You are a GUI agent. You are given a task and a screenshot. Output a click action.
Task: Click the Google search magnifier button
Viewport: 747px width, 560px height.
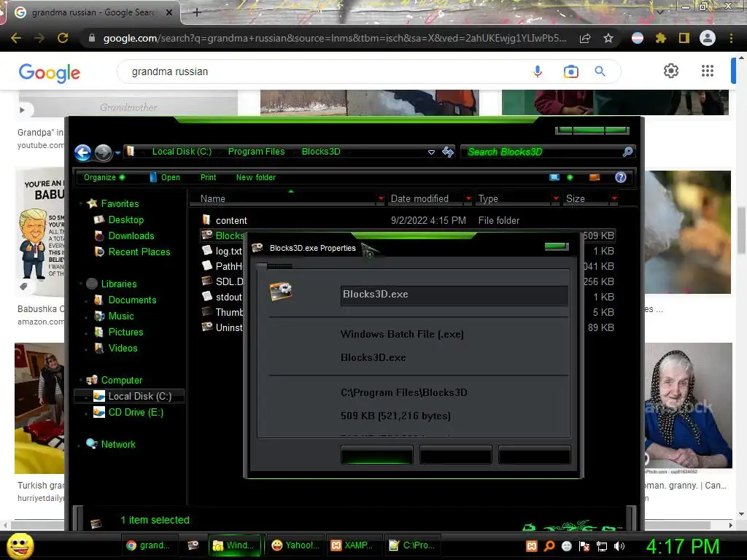[x=600, y=71]
